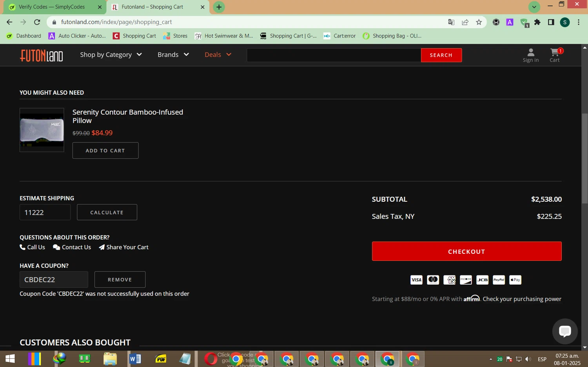Click the Apple Pay payment icon

(x=515, y=280)
